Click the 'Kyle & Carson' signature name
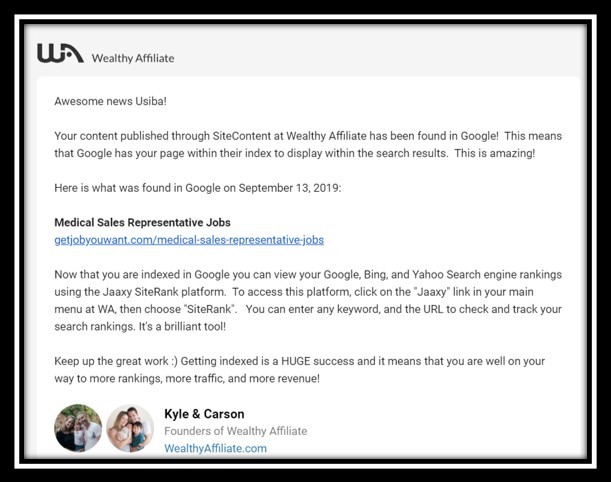The height and width of the screenshot is (482, 611). coord(204,414)
